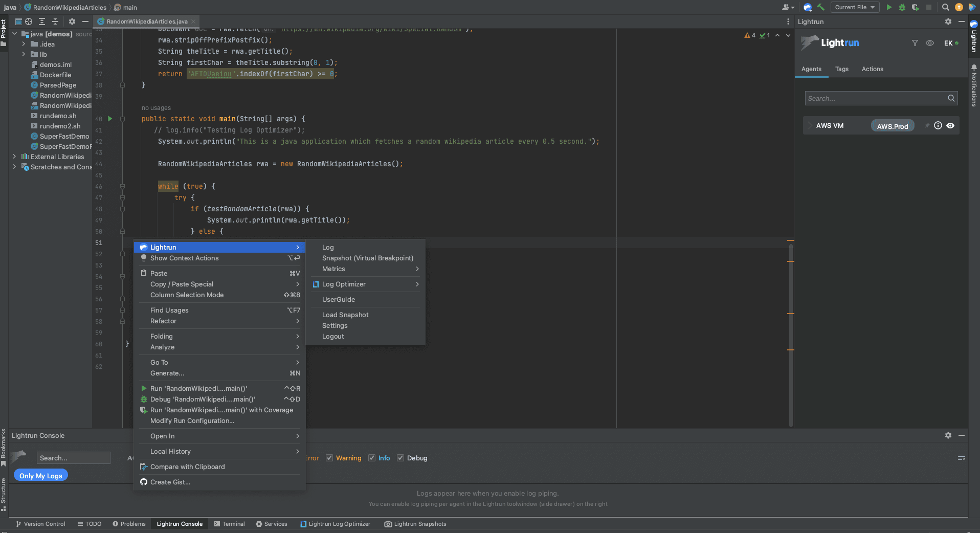Viewport: 980px width, 533px height.
Task: Go to next highlighted error arrow
Action: pyautogui.click(x=788, y=35)
